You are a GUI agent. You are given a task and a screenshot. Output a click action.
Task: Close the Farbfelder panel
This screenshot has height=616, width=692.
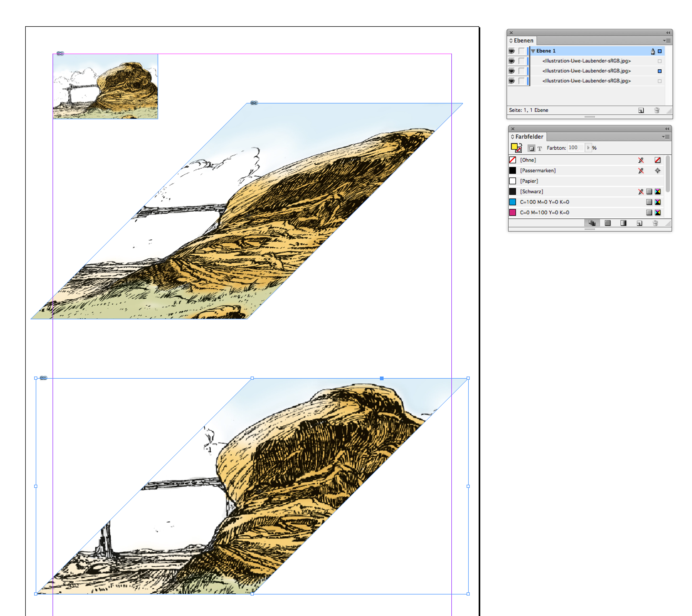[513, 129]
